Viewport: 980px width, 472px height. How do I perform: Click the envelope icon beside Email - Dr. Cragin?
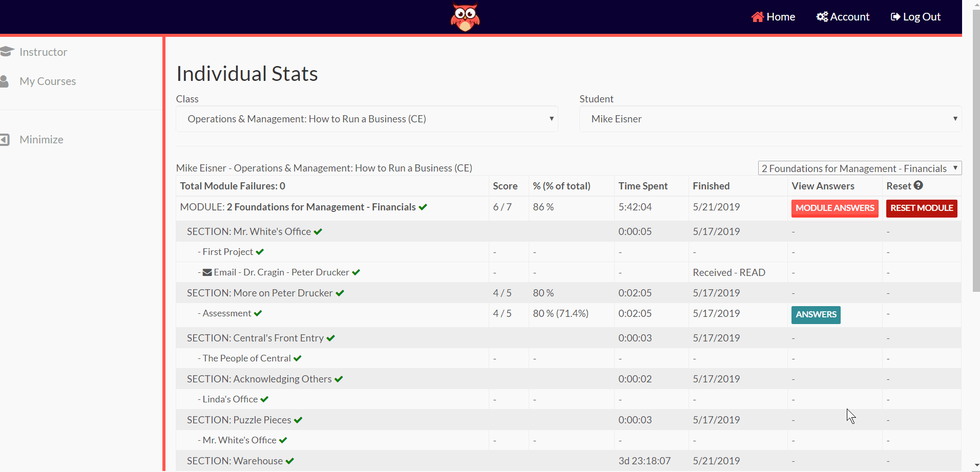[207, 272]
